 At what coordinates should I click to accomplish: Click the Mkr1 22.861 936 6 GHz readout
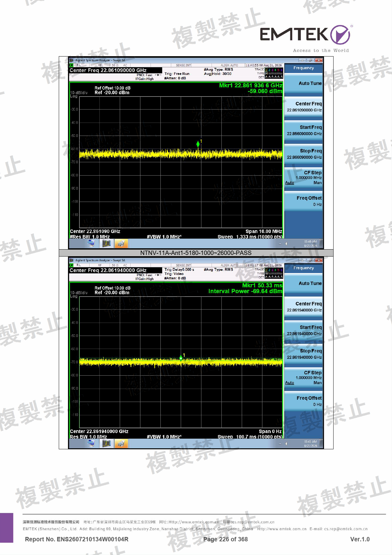coord(251,85)
